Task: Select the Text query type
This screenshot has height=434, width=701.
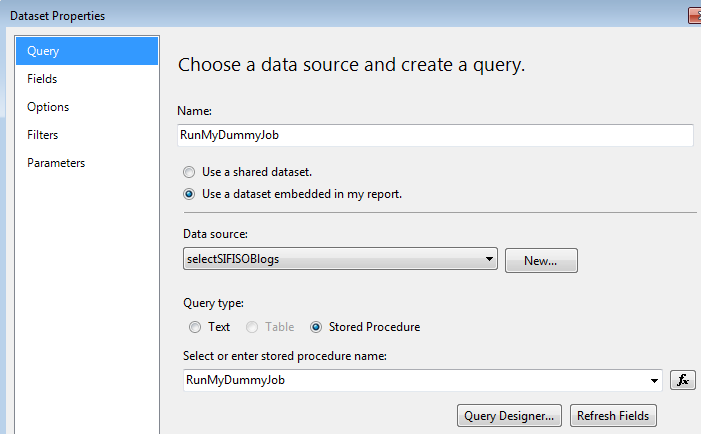Action: [194, 327]
